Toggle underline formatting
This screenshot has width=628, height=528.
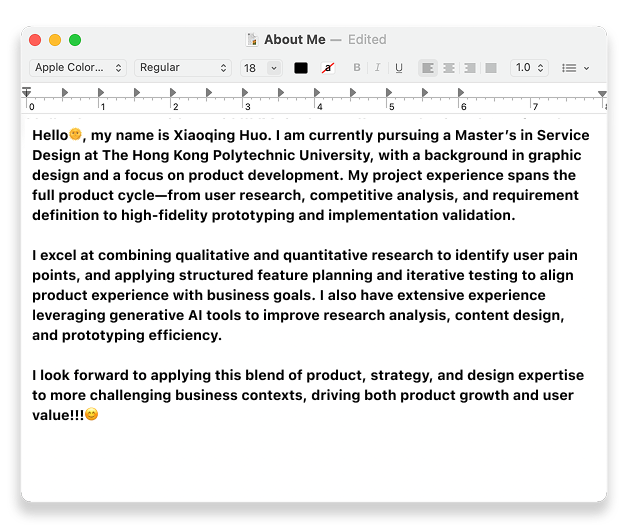point(399,68)
